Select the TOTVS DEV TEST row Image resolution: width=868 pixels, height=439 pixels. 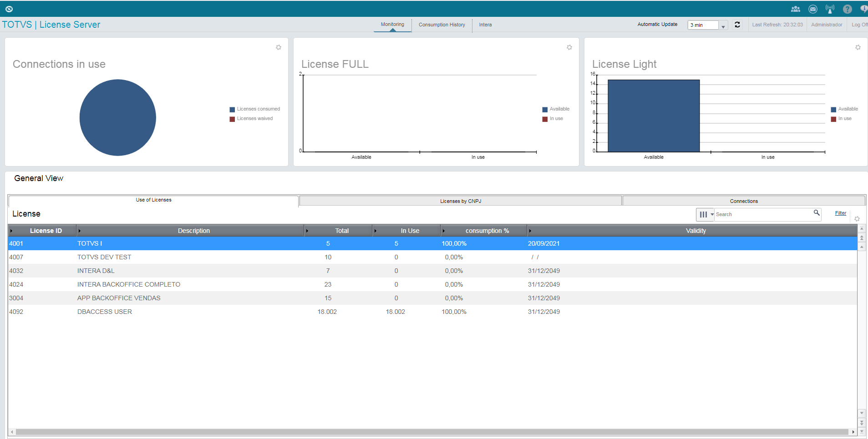coord(432,257)
